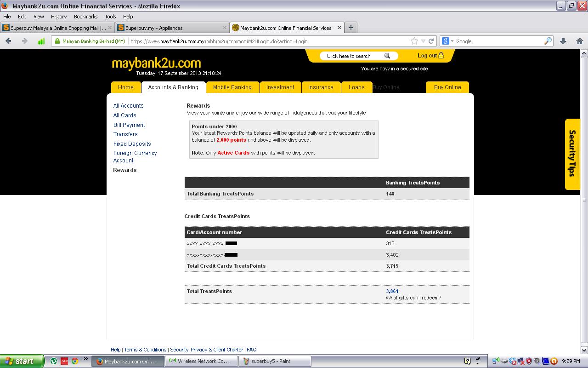Image resolution: width=588 pixels, height=368 pixels.
Task: Open the Fixed Deposits sidebar link
Action: pyautogui.click(x=132, y=144)
